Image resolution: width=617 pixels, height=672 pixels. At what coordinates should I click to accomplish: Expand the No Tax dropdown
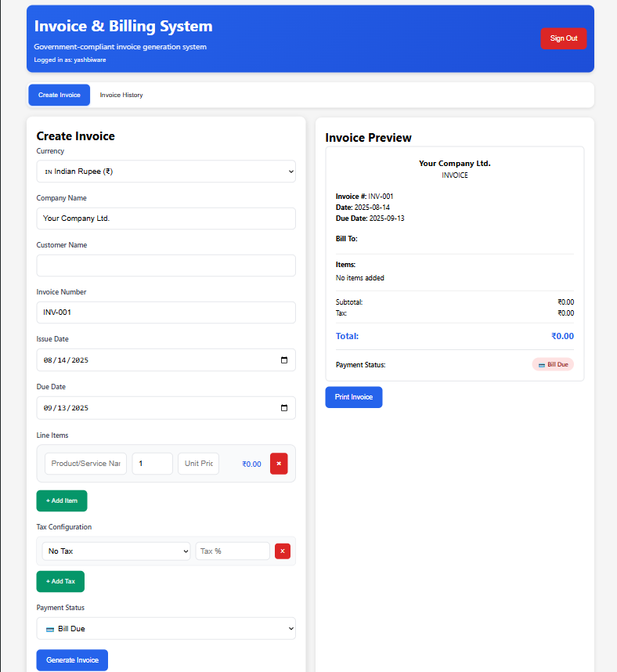(x=116, y=551)
